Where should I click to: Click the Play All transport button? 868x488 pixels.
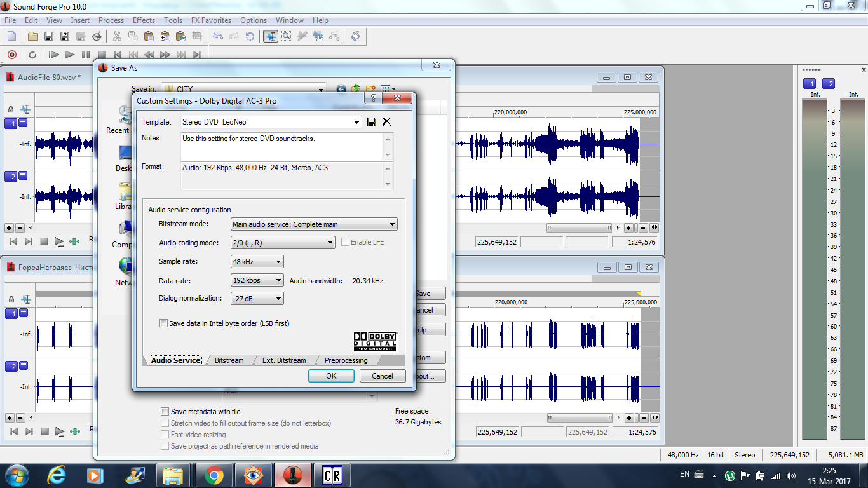point(54,55)
